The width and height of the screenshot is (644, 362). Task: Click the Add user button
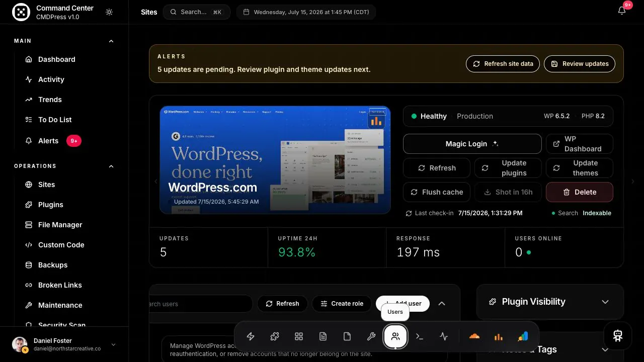point(403,304)
